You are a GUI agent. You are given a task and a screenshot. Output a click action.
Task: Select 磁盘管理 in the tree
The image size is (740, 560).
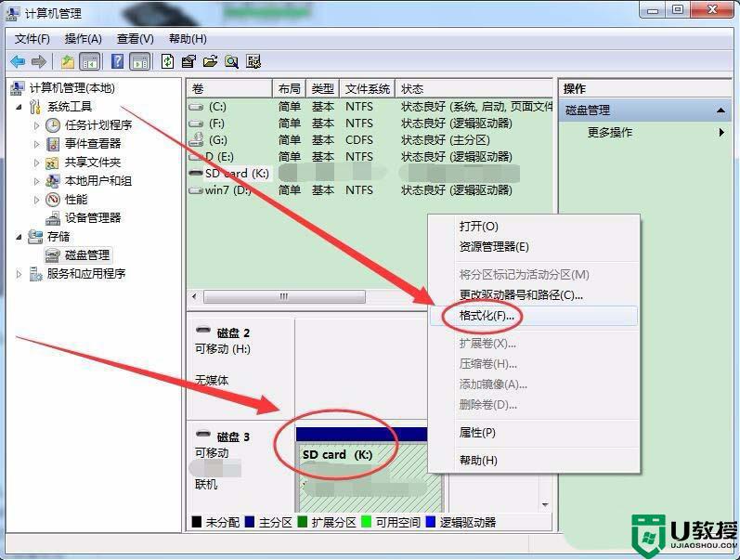(87, 255)
